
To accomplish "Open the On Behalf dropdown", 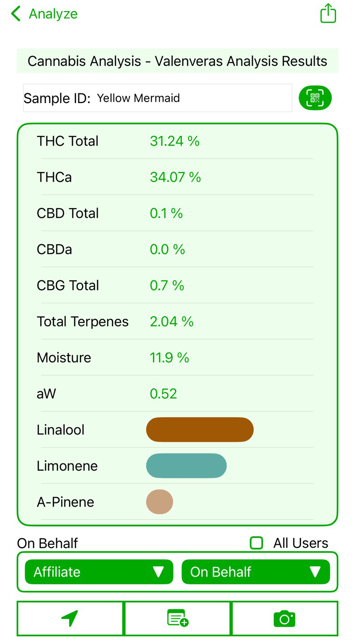I will click(255, 572).
